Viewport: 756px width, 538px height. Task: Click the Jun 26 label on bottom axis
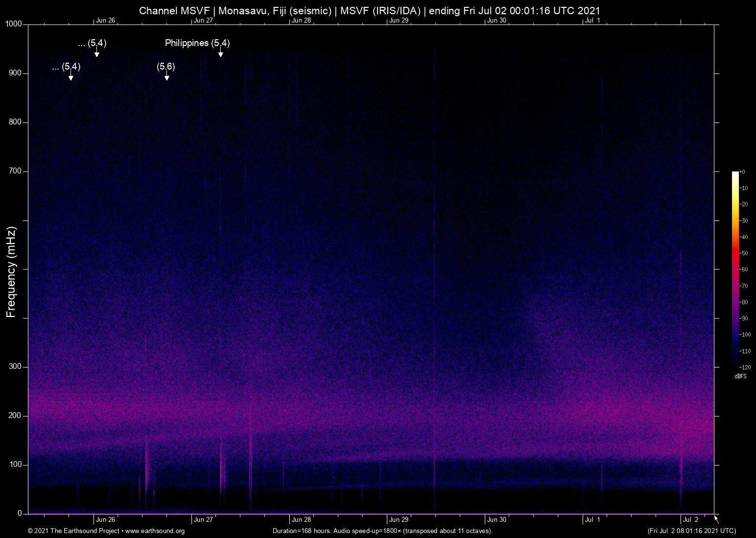tap(106, 520)
